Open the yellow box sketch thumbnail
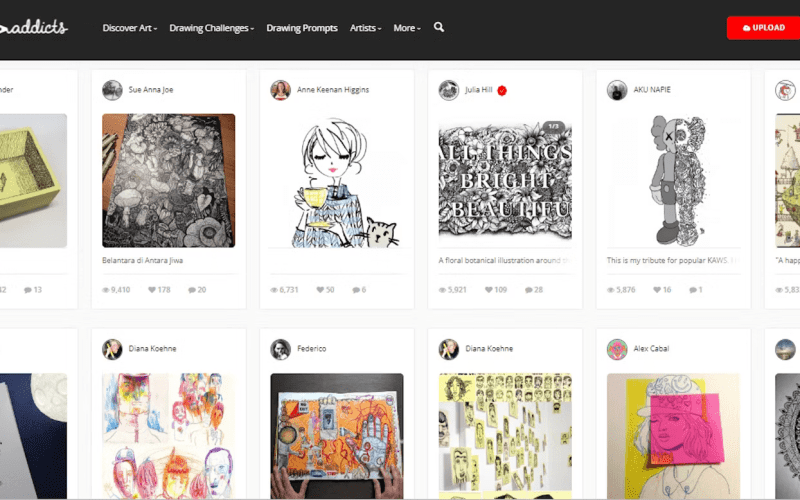 tap(33, 181)
